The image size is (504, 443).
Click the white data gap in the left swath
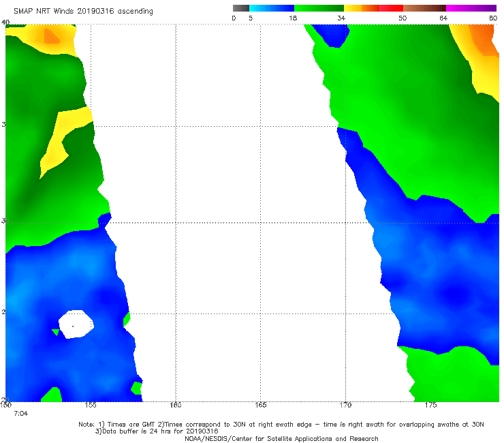pyautogui.click(x=76, y=324)
